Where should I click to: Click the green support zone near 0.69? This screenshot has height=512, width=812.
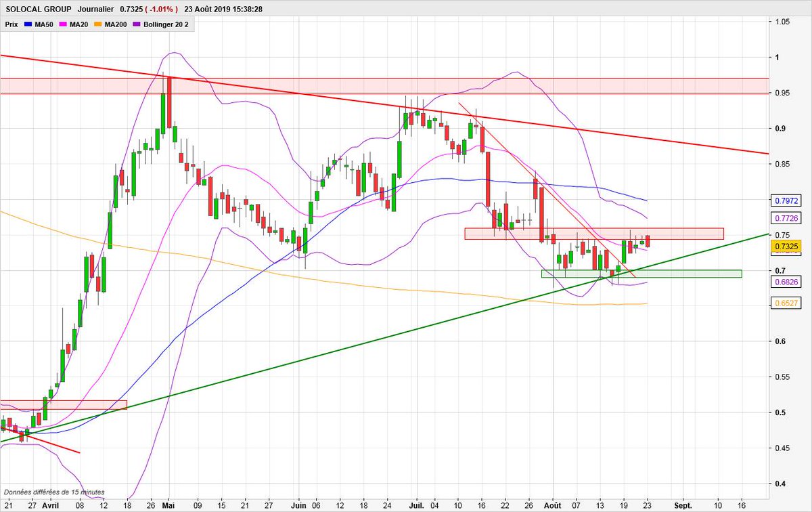[641, 274]
